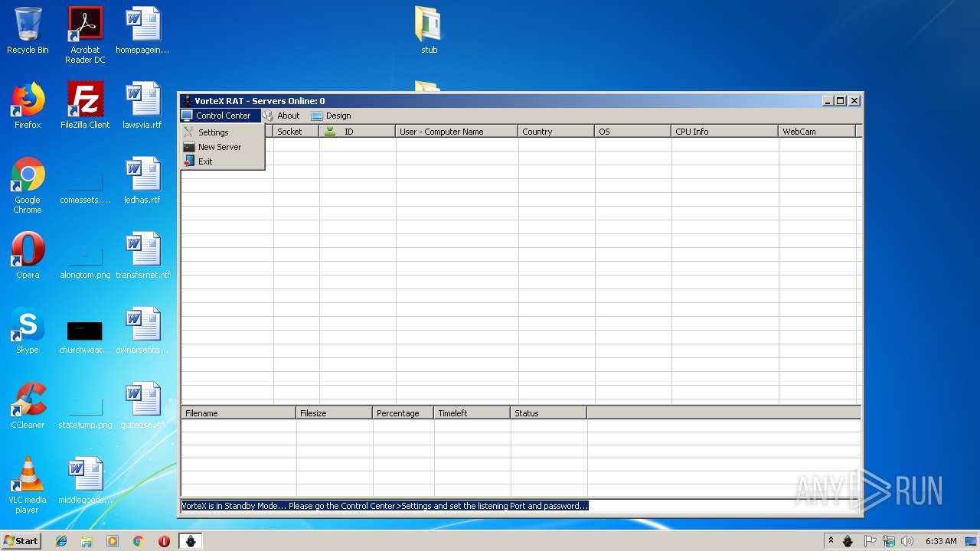
Task: Click the Percentage column header
Action: [403, 413]
